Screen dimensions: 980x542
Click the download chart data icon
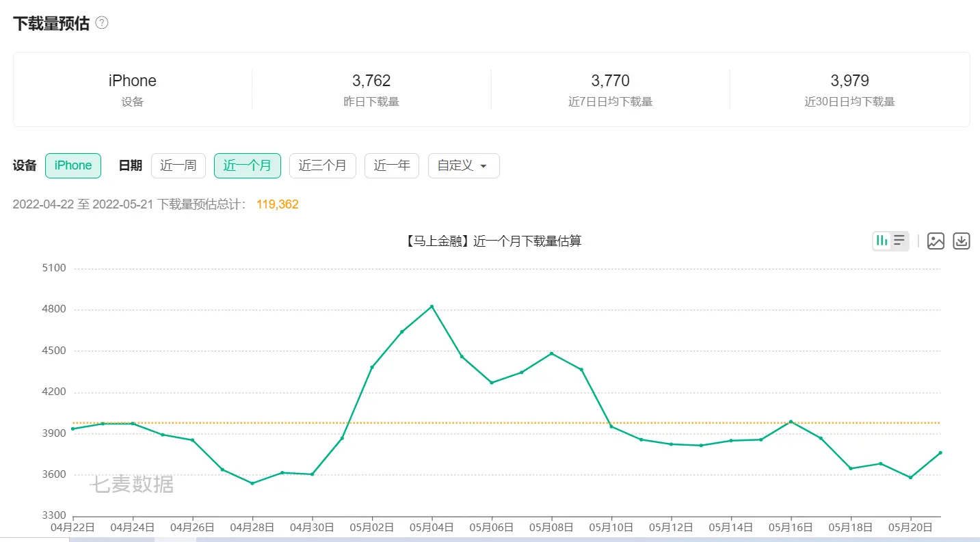pyautogui.click(x=961, y=241)
